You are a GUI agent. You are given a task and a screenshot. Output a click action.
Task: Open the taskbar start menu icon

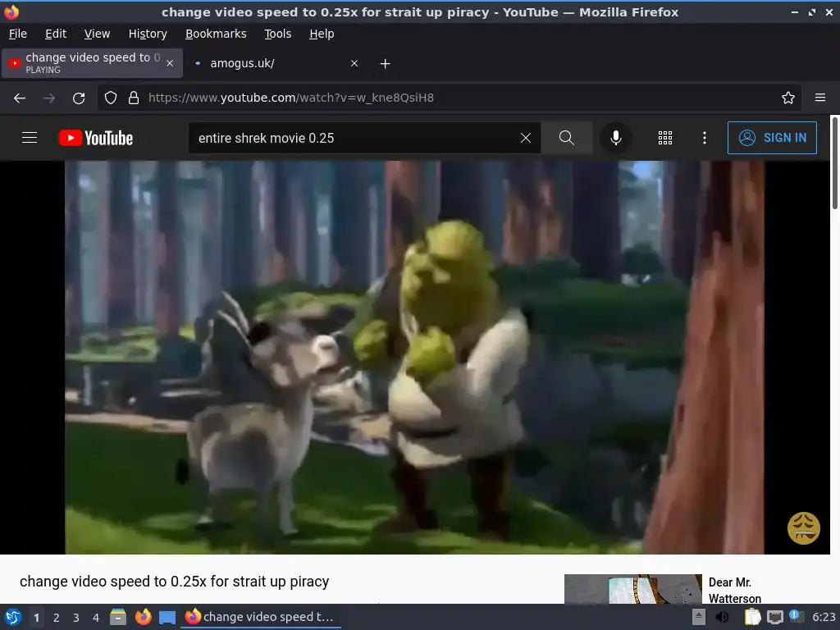click(x=13, y=617)
